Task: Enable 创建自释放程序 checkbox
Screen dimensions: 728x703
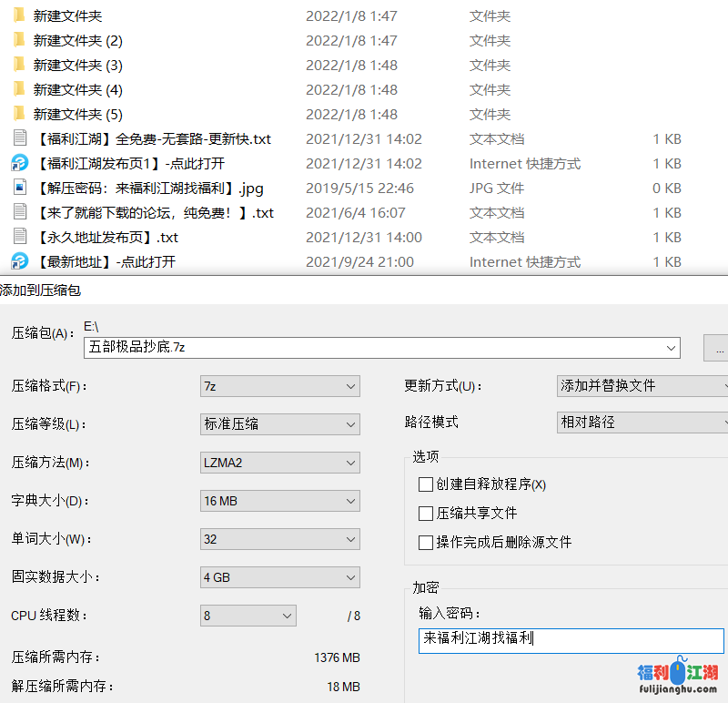Action: [x=425, y=484]
